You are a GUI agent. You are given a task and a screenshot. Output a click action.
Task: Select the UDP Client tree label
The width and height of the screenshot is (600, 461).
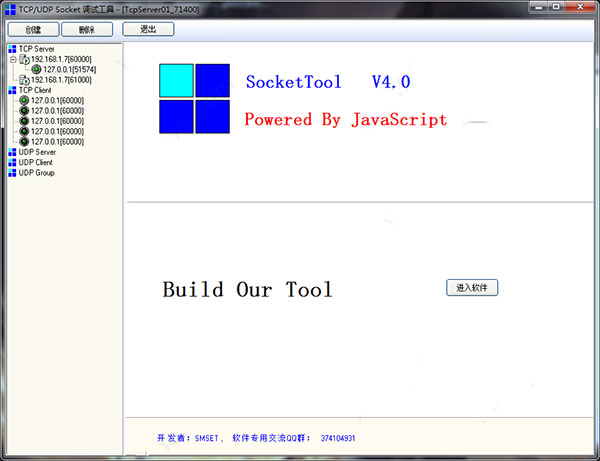tap(36, 163)
